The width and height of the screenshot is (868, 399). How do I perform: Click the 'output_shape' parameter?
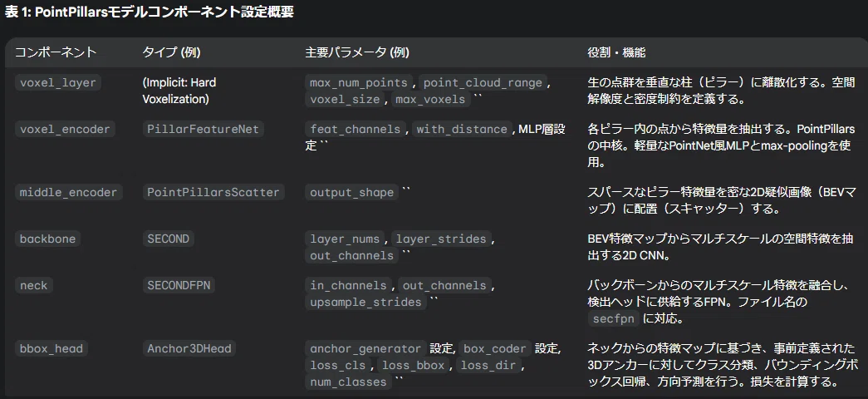tap(351, 192)
